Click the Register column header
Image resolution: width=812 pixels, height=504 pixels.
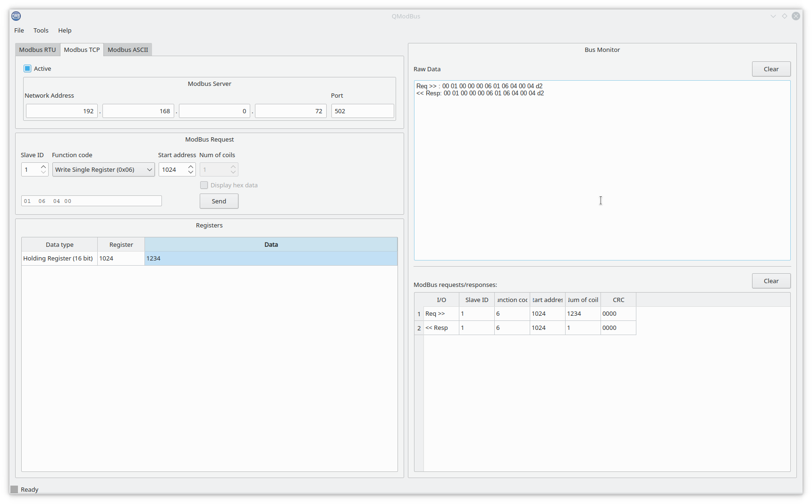[121, 244]
